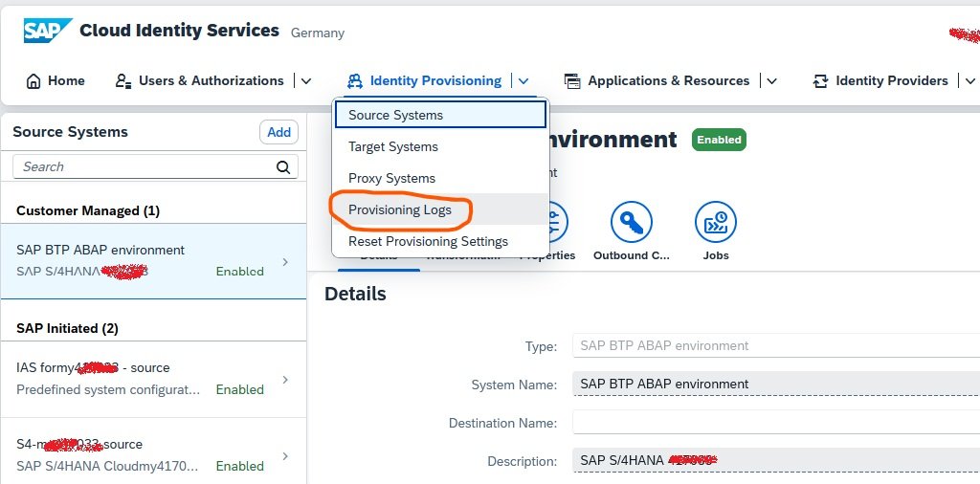980x484 pixels.
Task: Expand the Applications & Resources dropdown arrow
Action: [x=771, y=81]
